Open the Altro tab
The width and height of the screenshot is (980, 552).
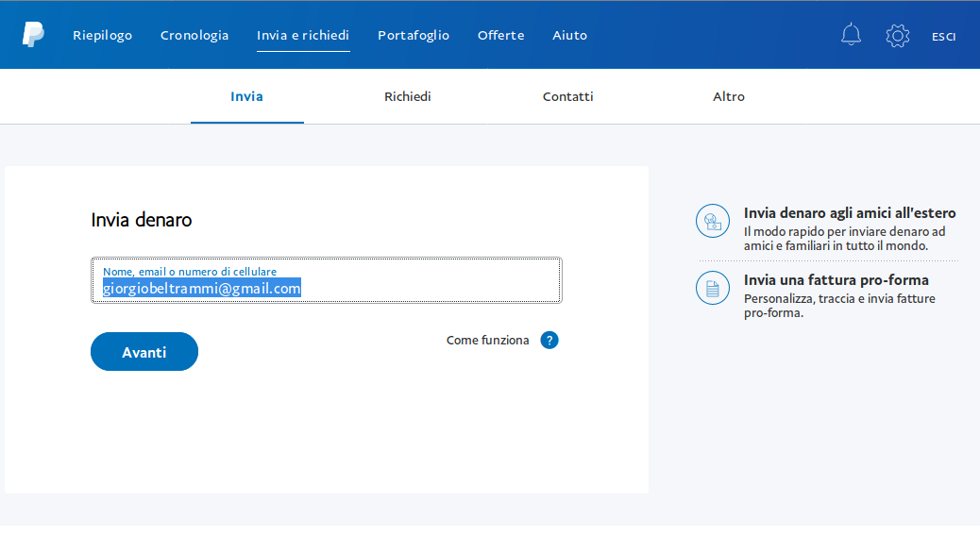(728, 96)
